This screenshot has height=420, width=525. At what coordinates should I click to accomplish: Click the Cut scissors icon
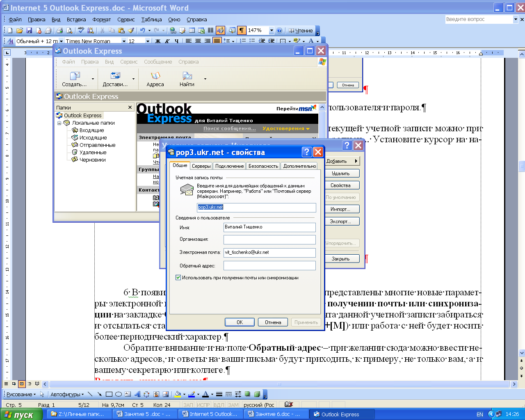pyautogui.click(x=102, y=30)
